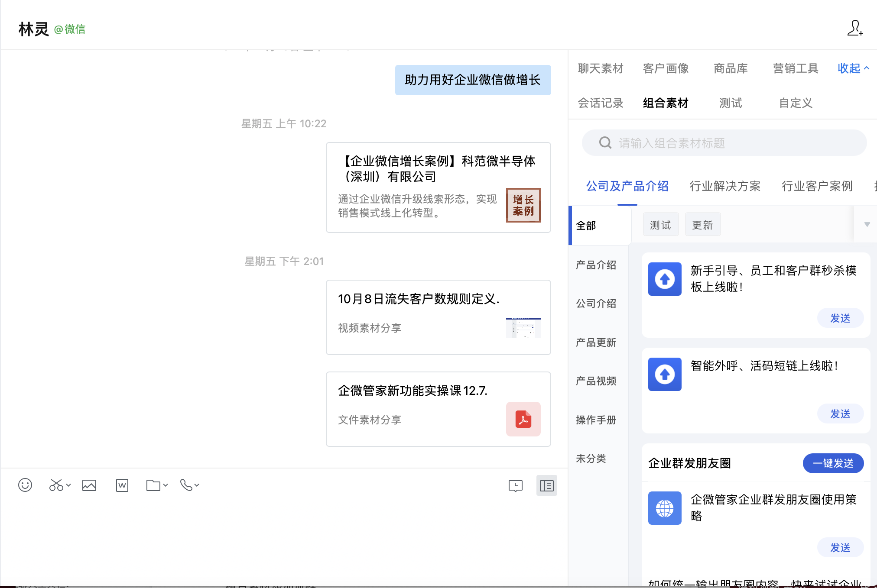Viewport: 877px width, 588px height.
Task: Choose 全部 in the side category list
Action: (600, 225)
